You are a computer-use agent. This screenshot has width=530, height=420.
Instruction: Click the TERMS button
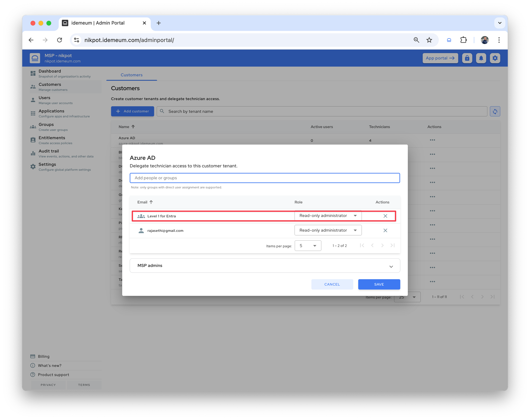click(x=84, y=385)
